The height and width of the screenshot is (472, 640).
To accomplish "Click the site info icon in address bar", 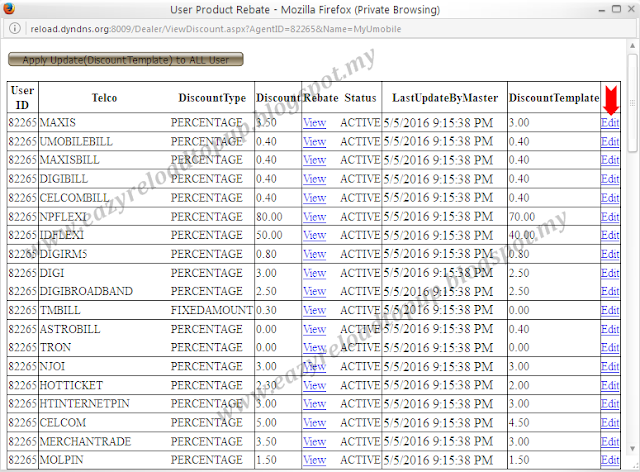I will [15, 29].
